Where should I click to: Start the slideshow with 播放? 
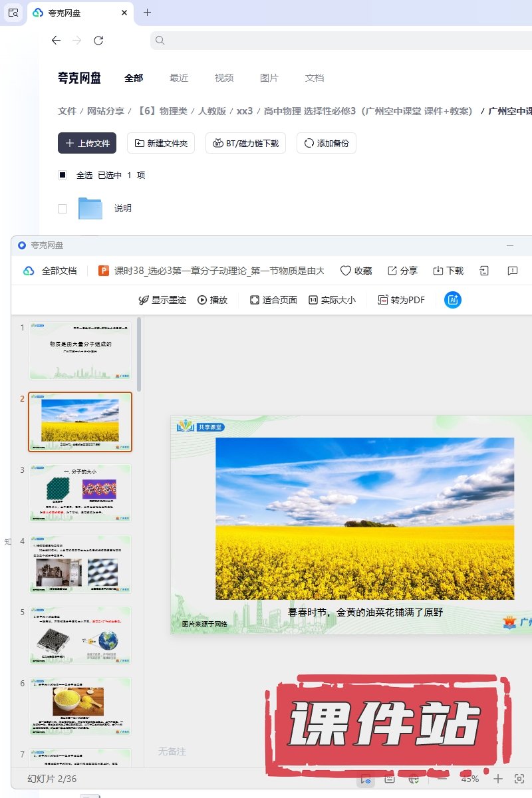pos(212,300)
